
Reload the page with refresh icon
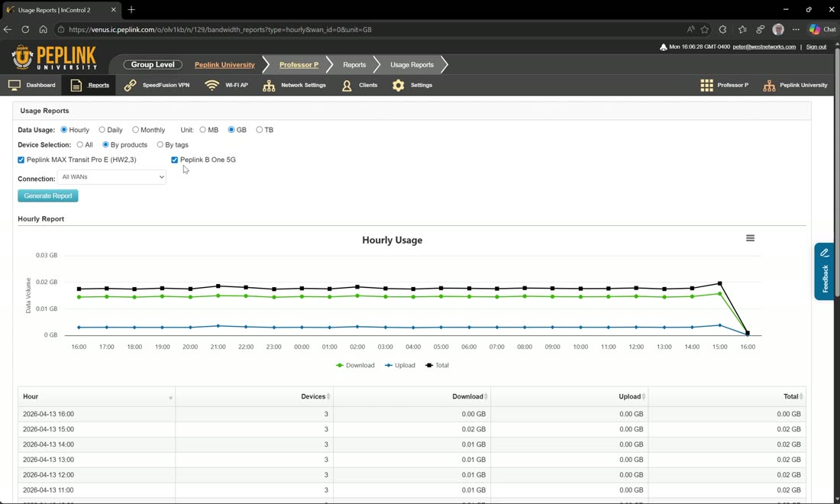click(25, 30)
